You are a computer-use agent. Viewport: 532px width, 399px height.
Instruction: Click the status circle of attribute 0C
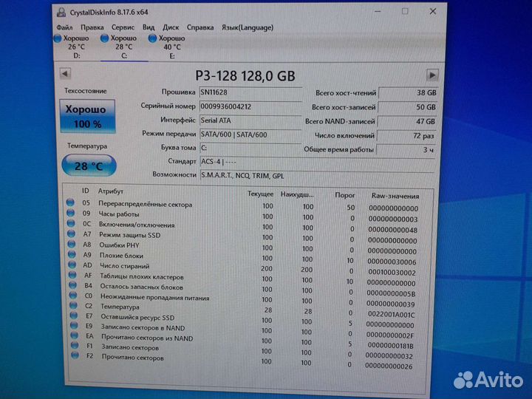(x=71, y=223)
